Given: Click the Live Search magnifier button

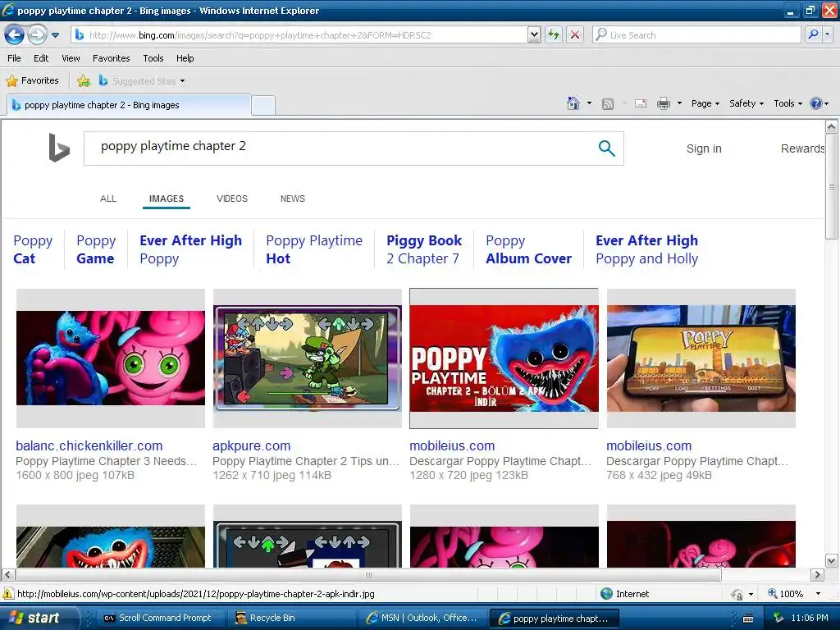Looking at the screenshot, I should point(813,34).
